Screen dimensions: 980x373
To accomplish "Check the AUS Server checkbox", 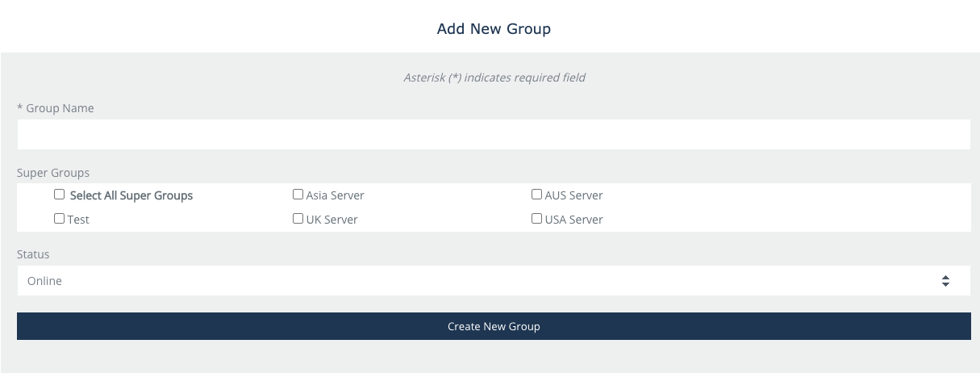I will [536, 195].
